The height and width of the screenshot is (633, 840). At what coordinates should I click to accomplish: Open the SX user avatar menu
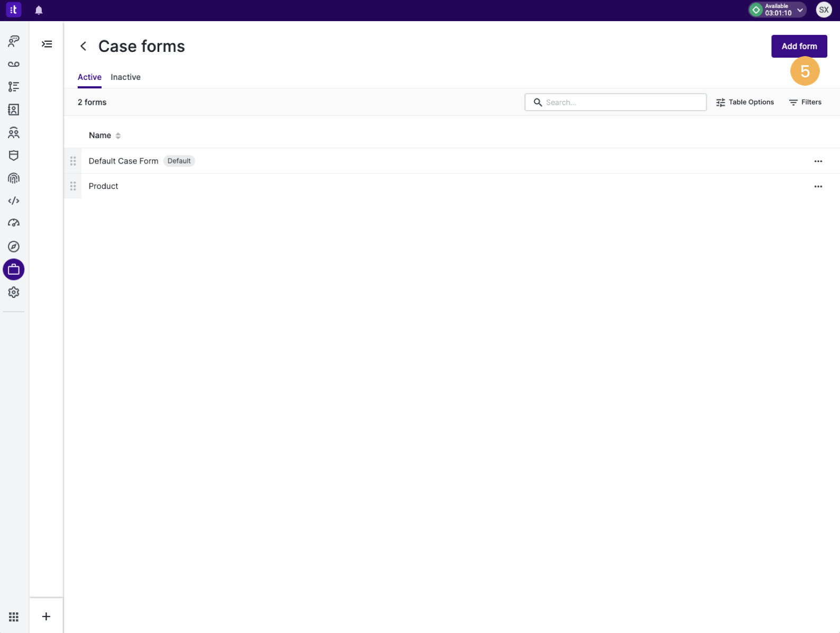click(x=824, y=10)
